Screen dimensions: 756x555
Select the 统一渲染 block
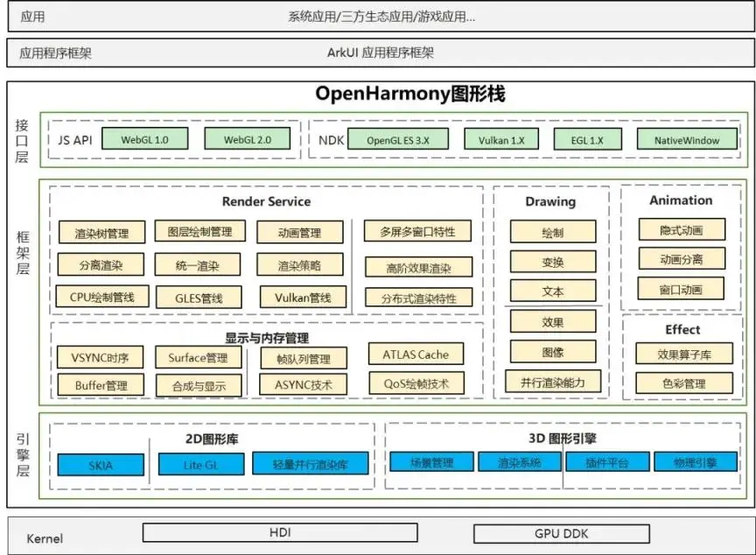click(x=197, y=264)
